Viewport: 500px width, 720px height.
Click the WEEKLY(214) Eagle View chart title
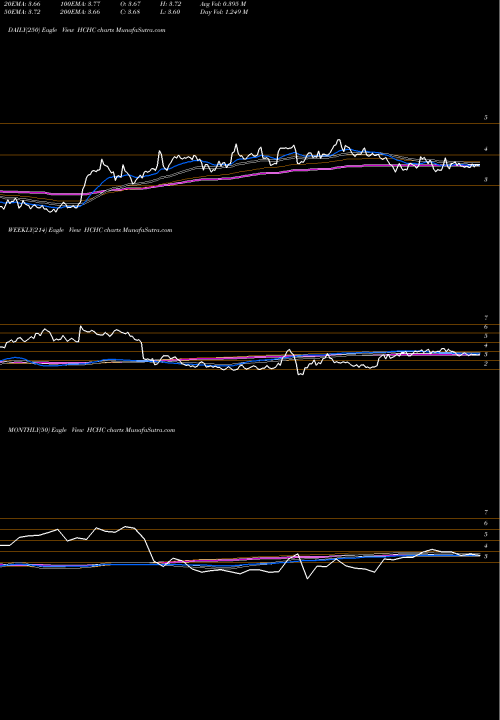click(x=90, y=230)
